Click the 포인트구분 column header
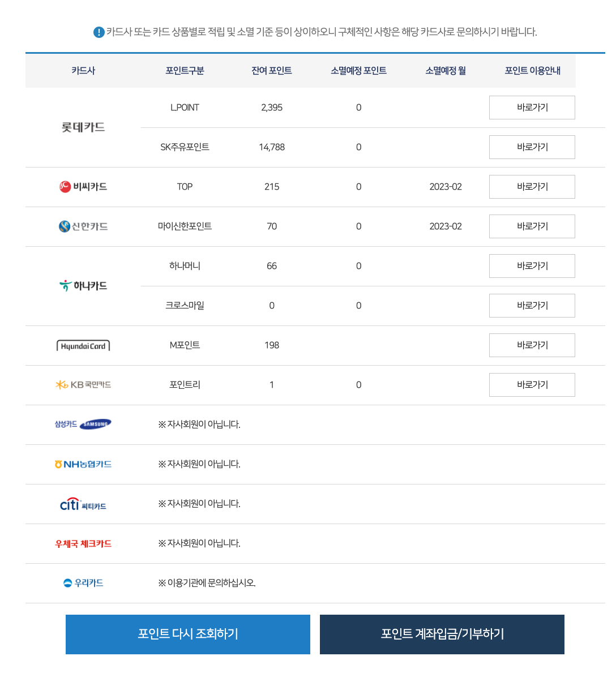The height and width of the screenshot is (686, 616). point(185,71)
